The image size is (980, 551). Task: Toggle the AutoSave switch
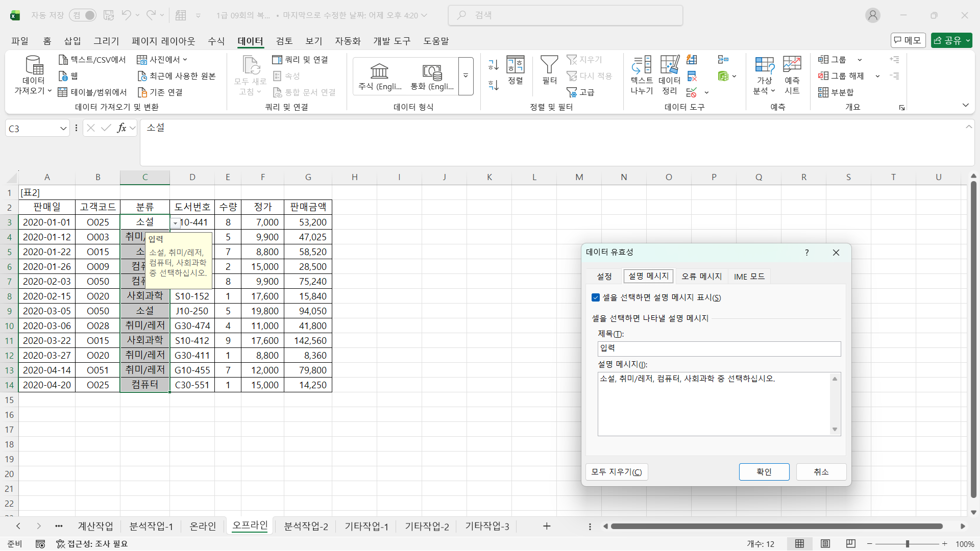(83, 15)
